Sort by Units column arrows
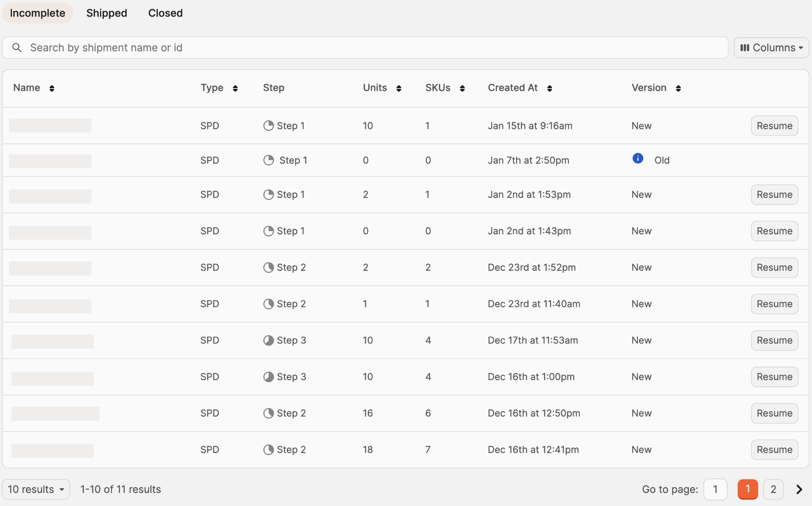 point(399,88)
